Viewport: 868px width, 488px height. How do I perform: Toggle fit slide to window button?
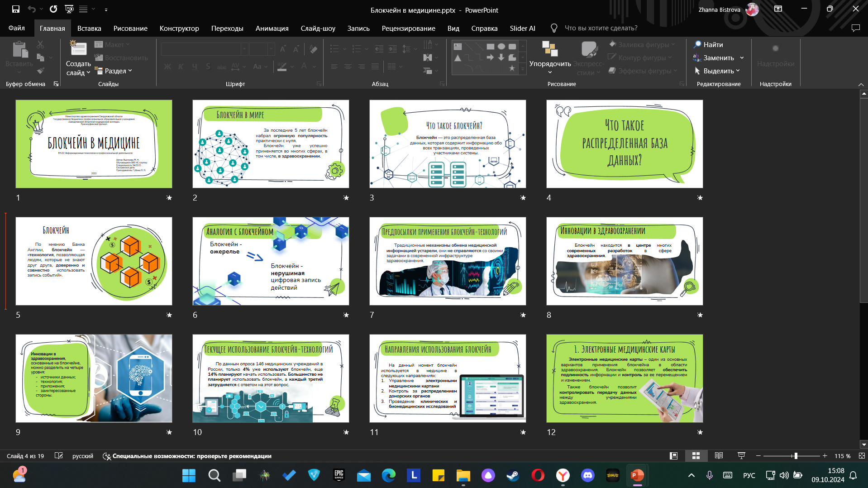pos(862,456)
